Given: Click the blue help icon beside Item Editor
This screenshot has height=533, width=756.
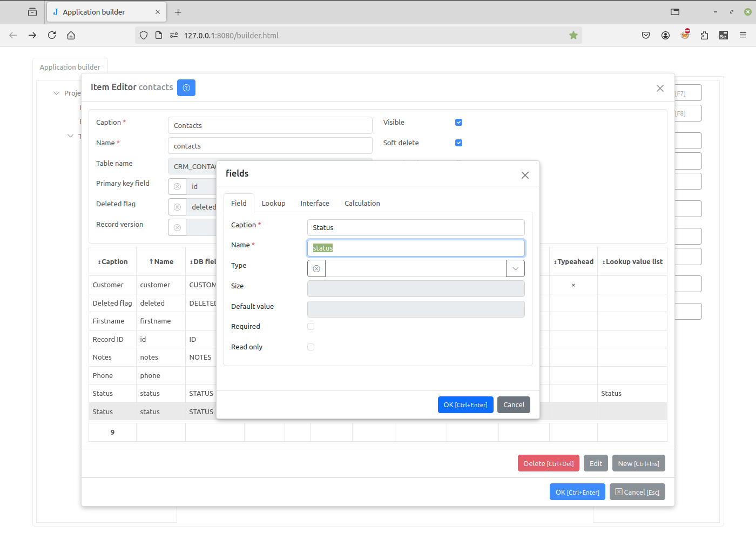Looking at the screenshot, I should [186, 87].
